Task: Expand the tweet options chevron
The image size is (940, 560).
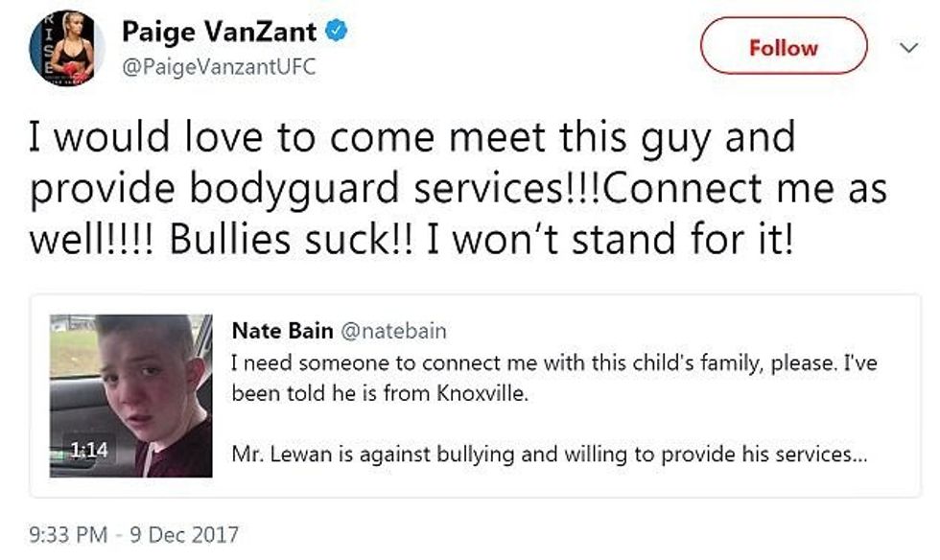Action: [906, 46]
